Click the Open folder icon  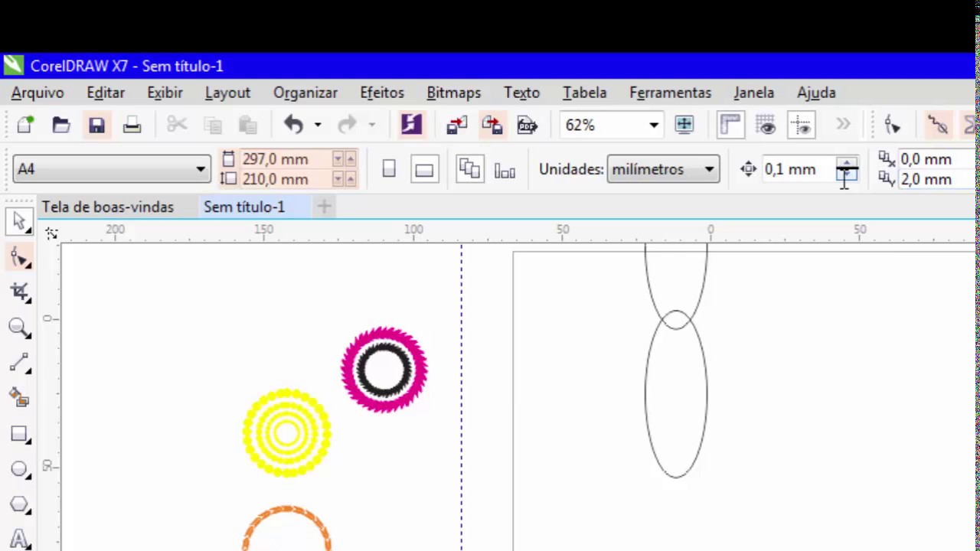click(x=60, y=125)
